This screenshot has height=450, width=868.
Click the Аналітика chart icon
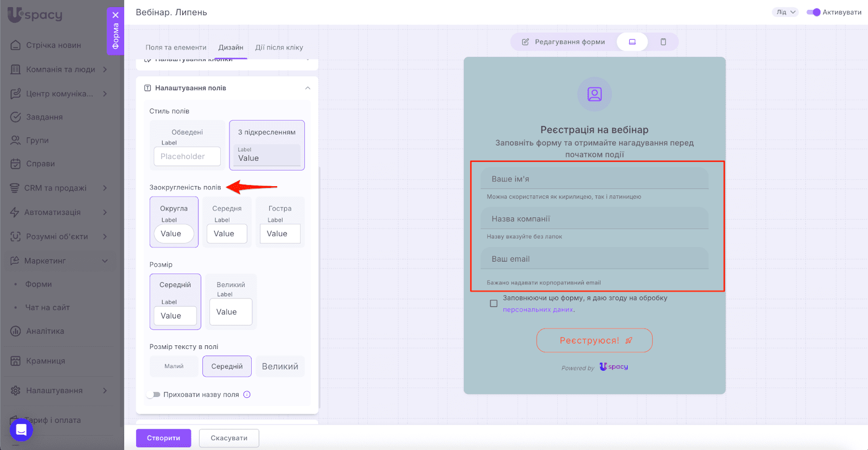(x=16, y=331)
